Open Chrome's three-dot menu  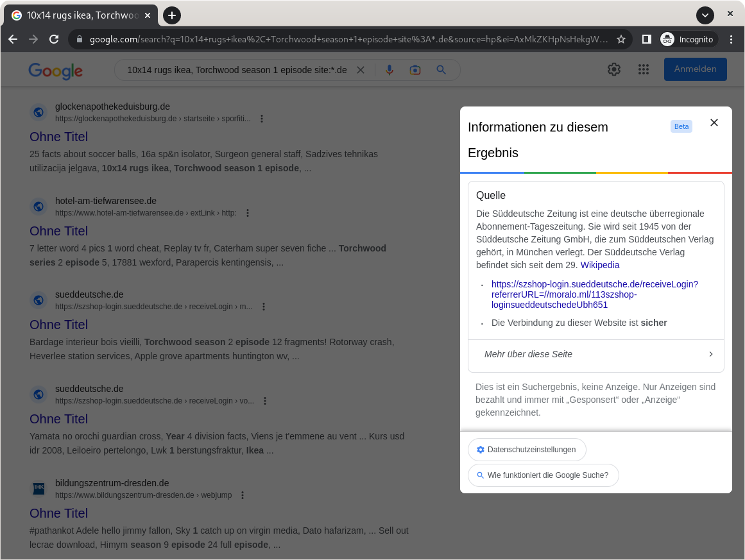click(732, 39)
